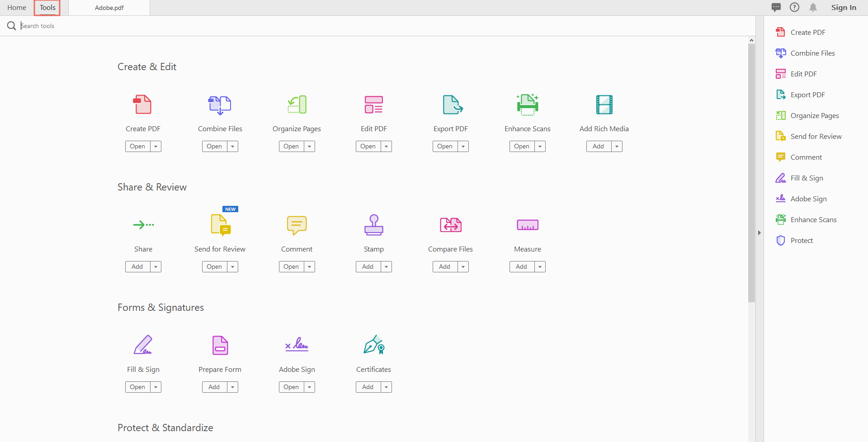Expand the dropdown arrow beside Create PDF Open

pyautogui.click(x=156, y=146)
